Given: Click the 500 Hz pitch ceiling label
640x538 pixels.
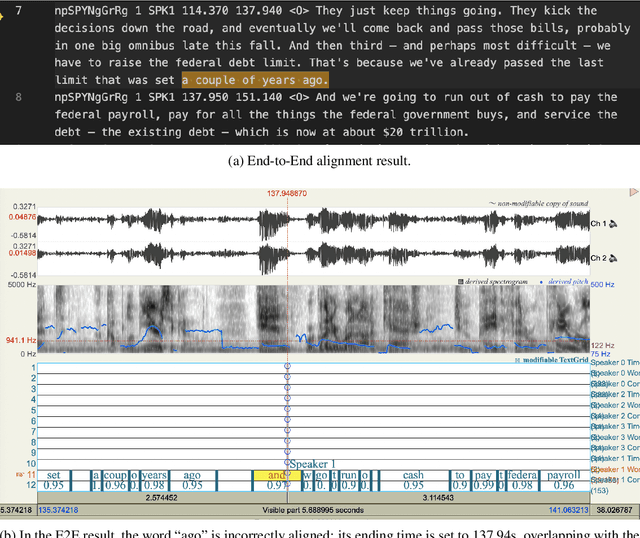Looking at the screenshot, I should [x=602, y=285].
